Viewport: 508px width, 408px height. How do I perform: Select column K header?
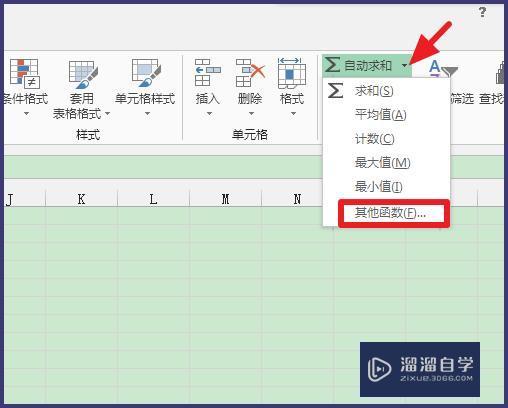pos(81,199)
